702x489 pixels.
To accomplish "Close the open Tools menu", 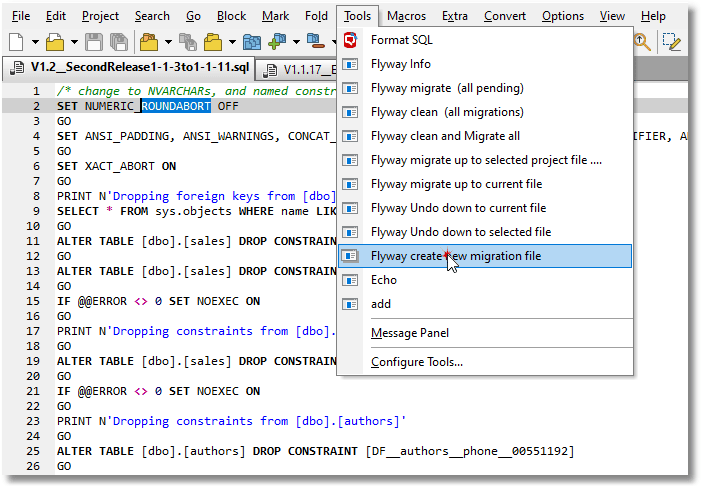I will pos(357,16).
